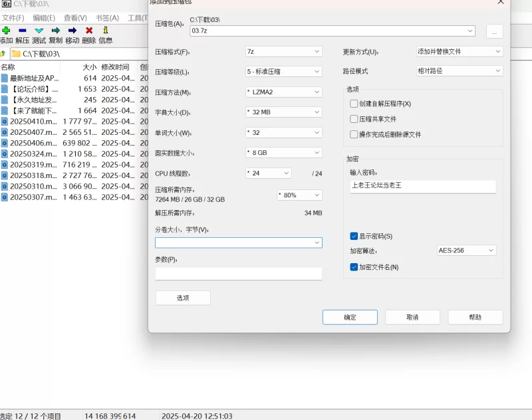This screenshot has height=420, width=532.
Task: Click the Info (信息) toolbar icon
Action: coord(105,31)
